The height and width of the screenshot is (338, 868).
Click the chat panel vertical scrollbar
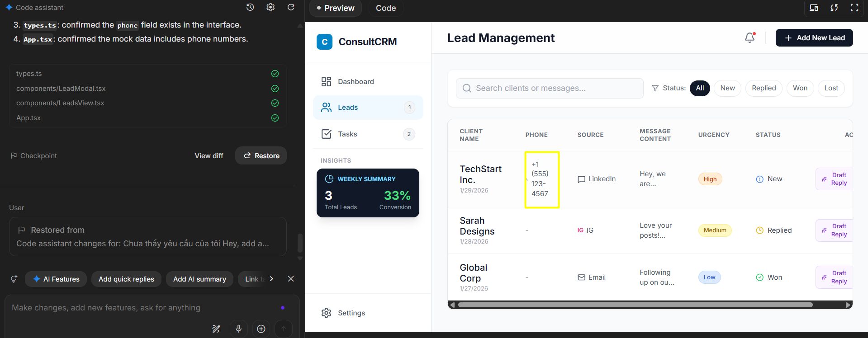(299, 243)
